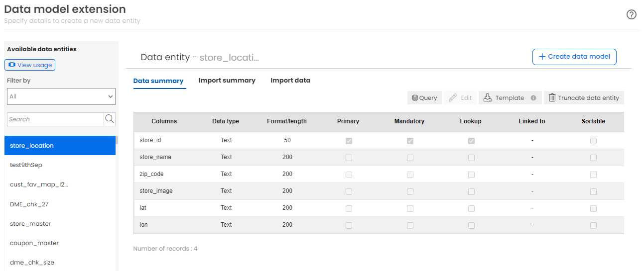Toggle Sortable checkbox for store_id row

593,141
